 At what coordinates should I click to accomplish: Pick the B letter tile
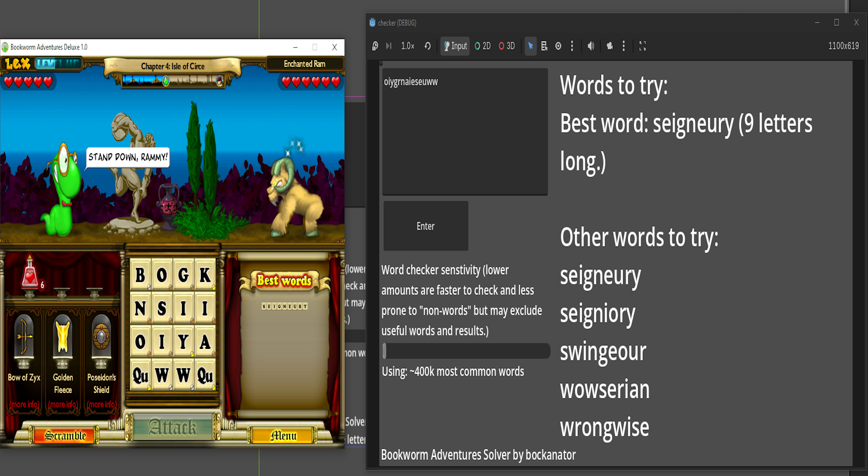[x=140, y=275]
